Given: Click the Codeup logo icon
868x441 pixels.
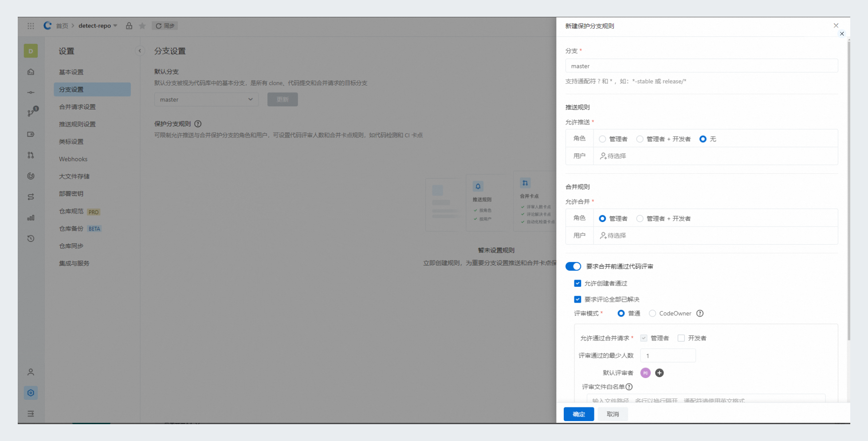Looking at the screenshot, I should pos(47,26).
